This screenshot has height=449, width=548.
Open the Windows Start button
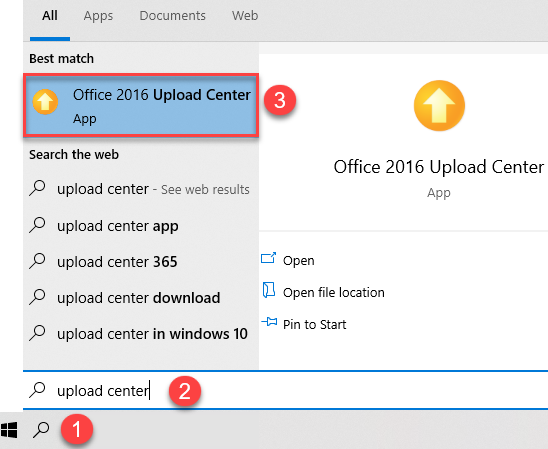point(9,430)
